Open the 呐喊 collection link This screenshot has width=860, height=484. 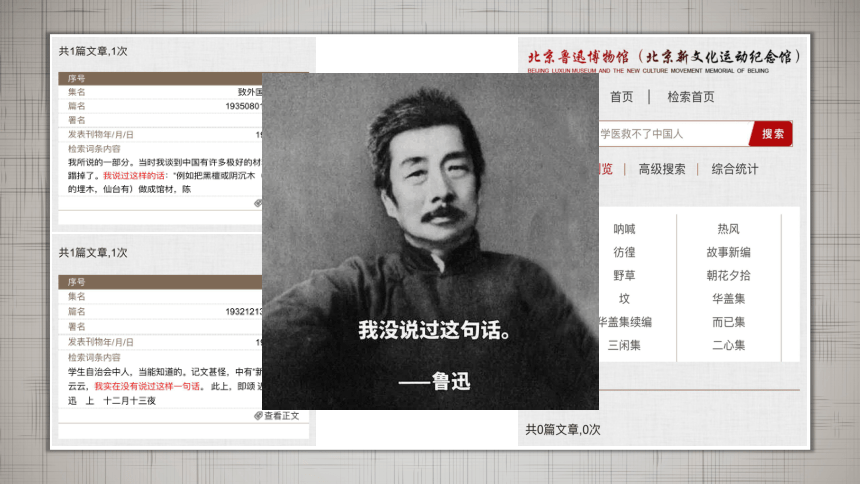click(624, 229)
